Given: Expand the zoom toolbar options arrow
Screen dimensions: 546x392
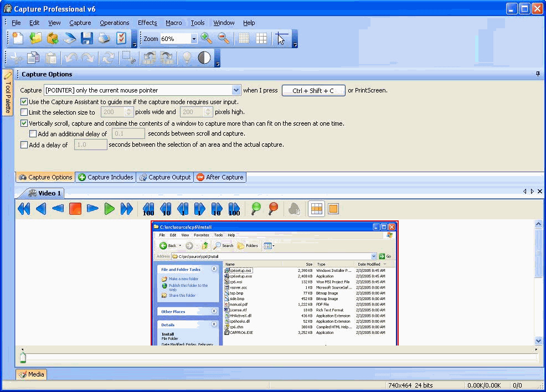Looking at the screenshot, I should click(295, 38).
